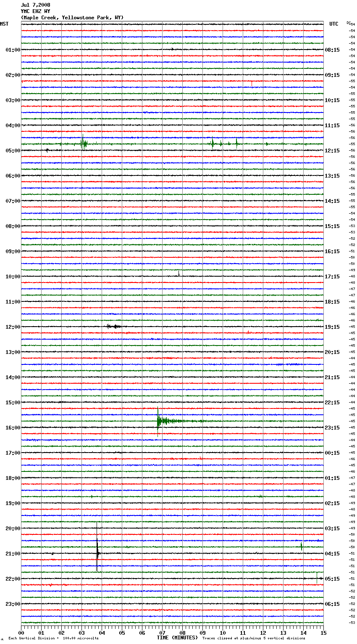The height and width of the screenshot is (644, 357).
Task: Click the '21:00' MST hour label
Action: coord(13,554)
